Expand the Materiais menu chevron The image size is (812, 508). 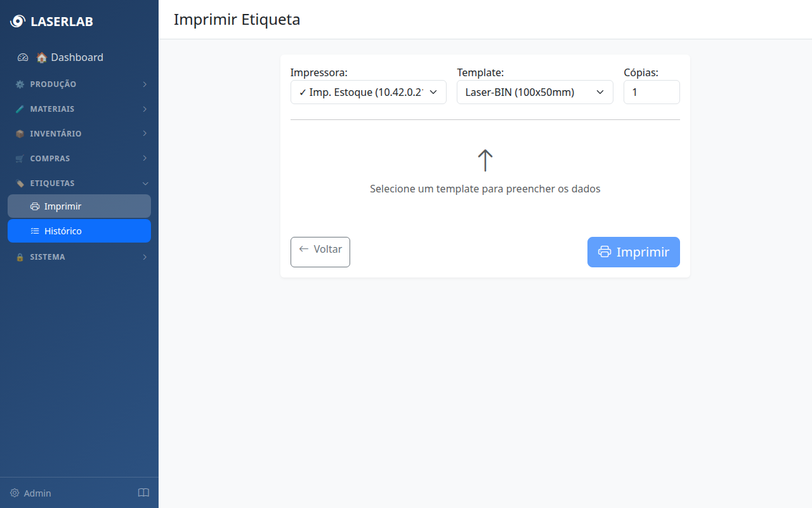click(x=145, y=109)
